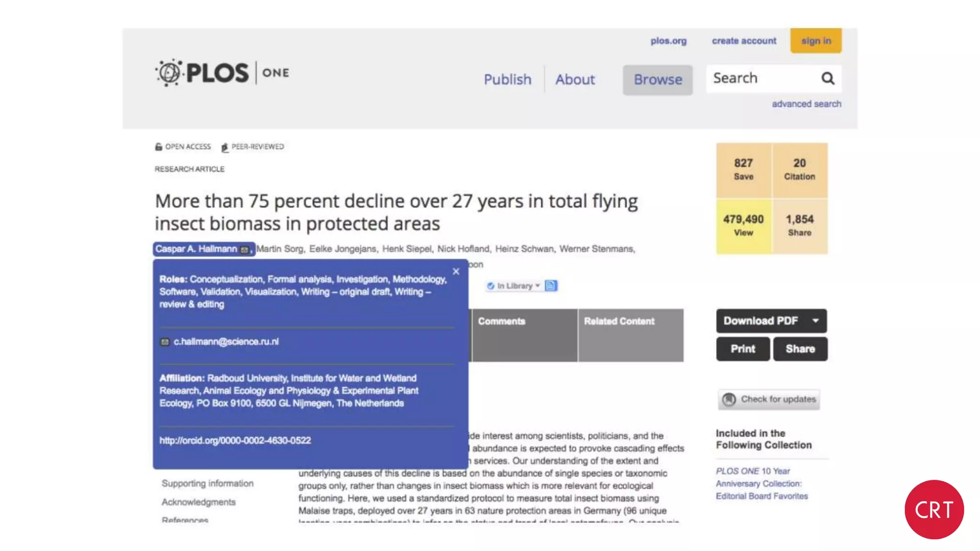Click the Check for updates badge

tap(769, 399)
